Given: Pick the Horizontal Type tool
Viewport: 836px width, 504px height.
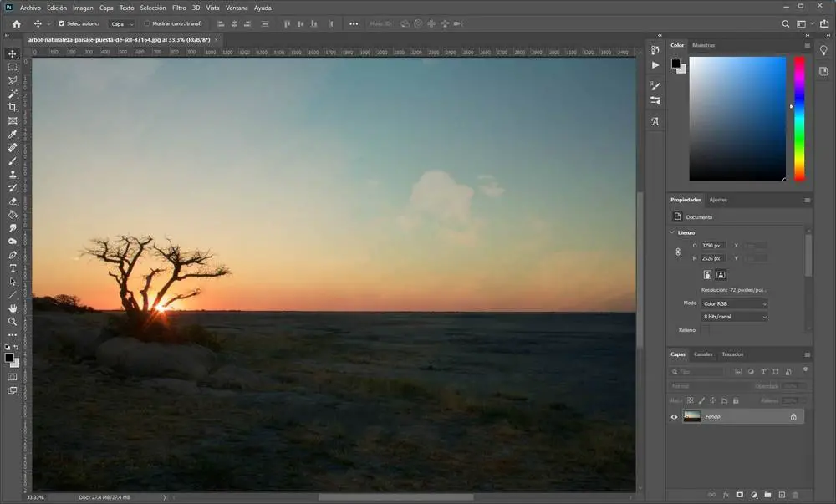Looking at the screenshot, I should click(x=13, y=267).
